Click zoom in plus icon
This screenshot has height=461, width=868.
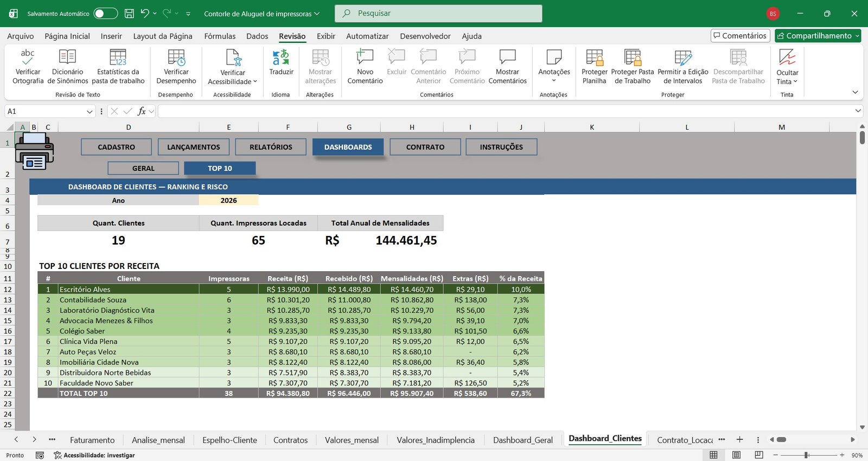[x=842, y=455]
